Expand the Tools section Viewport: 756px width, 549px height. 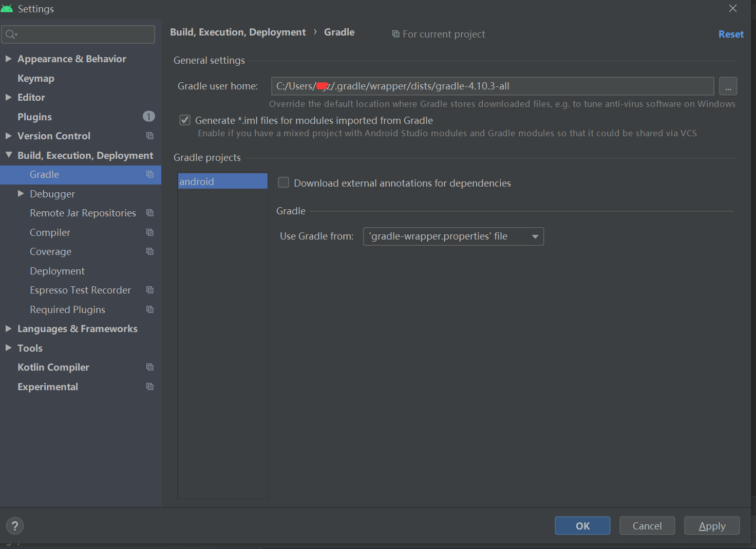click(8, 347)
